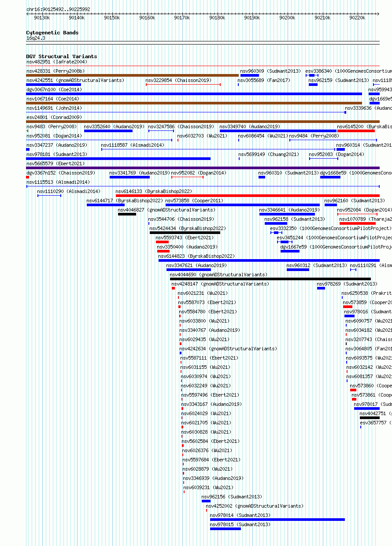Click esv3332350 (1000GenomesConsortiumPilotProject) label

tap(331, 228)
